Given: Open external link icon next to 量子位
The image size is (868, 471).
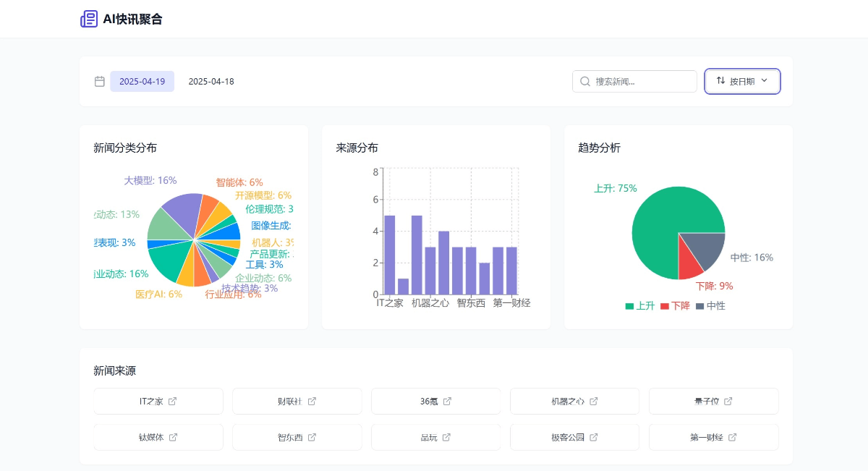Looking at the screenshot, I should [x=728, y=401].
